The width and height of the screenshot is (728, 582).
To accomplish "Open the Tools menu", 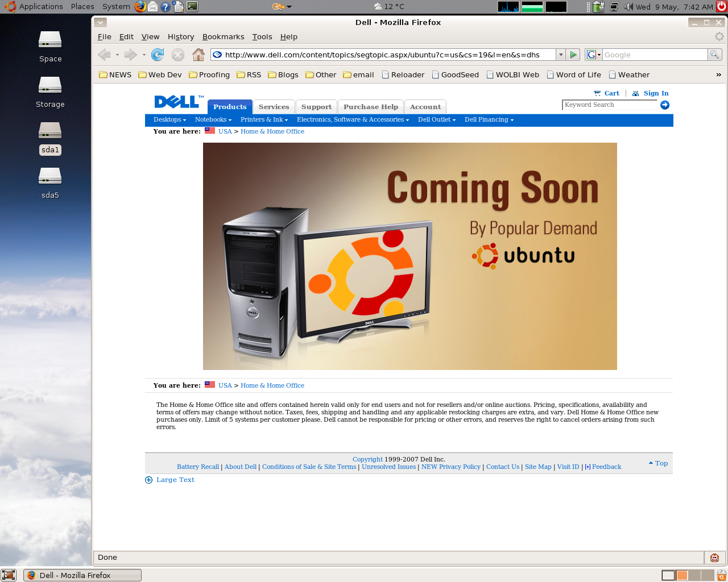I will 262,36.
